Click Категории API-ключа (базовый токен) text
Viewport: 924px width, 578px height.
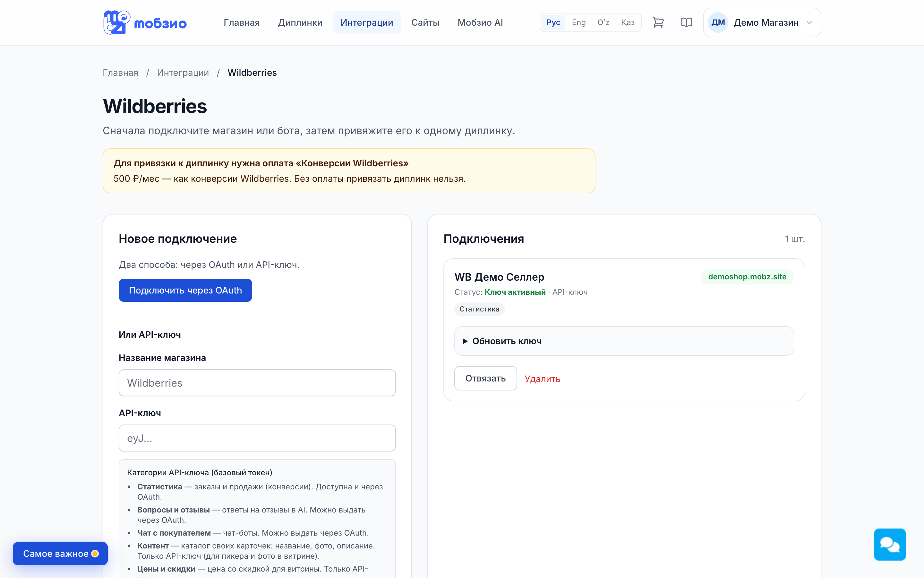[200, 472]
